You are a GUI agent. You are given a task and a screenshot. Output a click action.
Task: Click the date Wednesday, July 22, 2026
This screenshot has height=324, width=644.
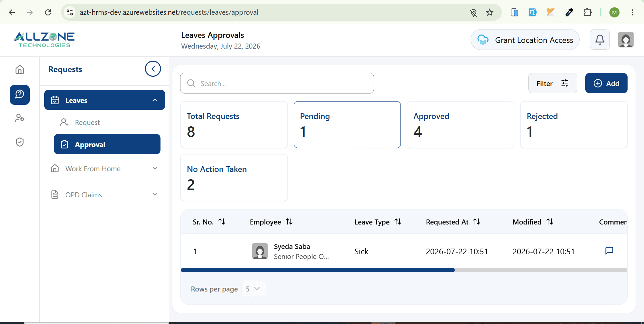pos(221,46)
